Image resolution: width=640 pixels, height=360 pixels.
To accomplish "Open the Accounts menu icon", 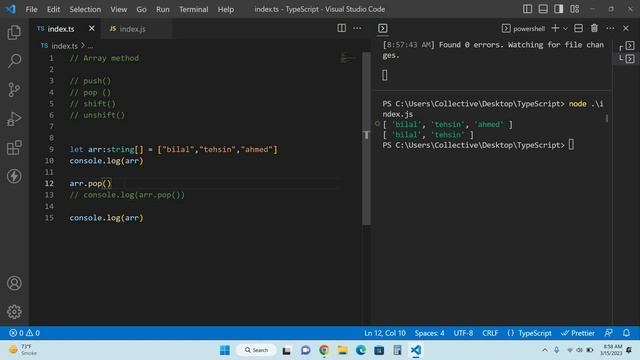I will (14, 283).
